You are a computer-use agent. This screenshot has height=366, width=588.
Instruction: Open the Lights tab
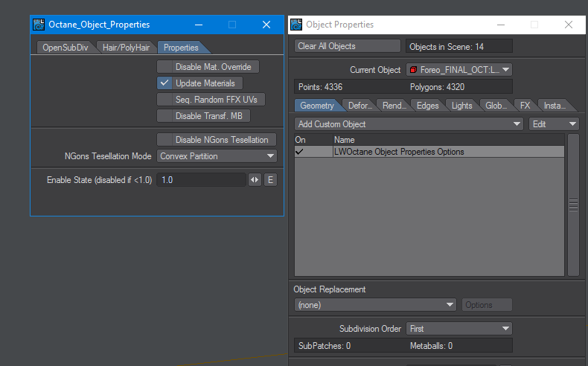(x=461, y=106)
